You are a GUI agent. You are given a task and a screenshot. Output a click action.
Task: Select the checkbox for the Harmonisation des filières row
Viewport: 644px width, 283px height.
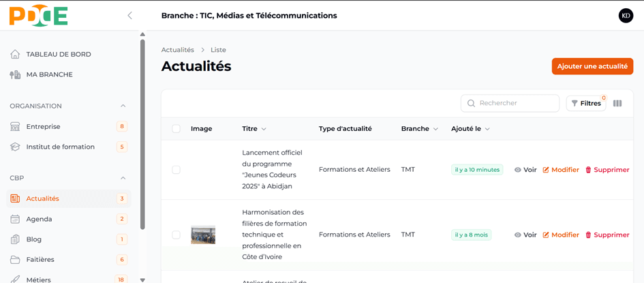[x=176, y=235]
